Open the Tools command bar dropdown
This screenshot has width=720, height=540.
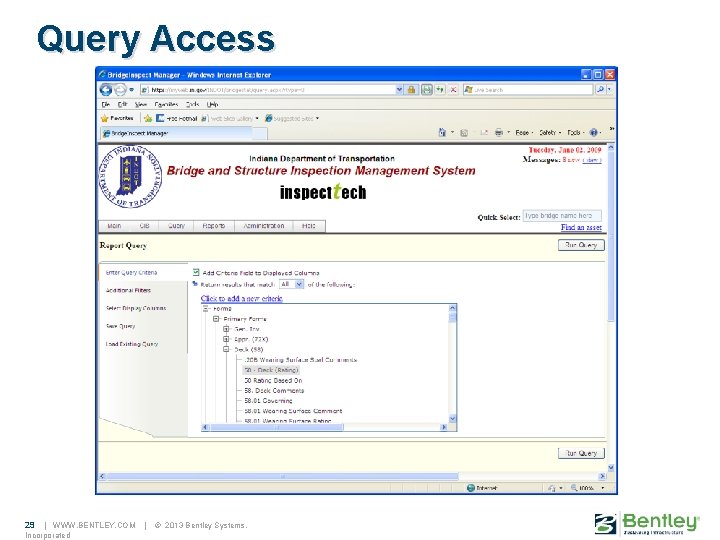[x=576, y=133]
